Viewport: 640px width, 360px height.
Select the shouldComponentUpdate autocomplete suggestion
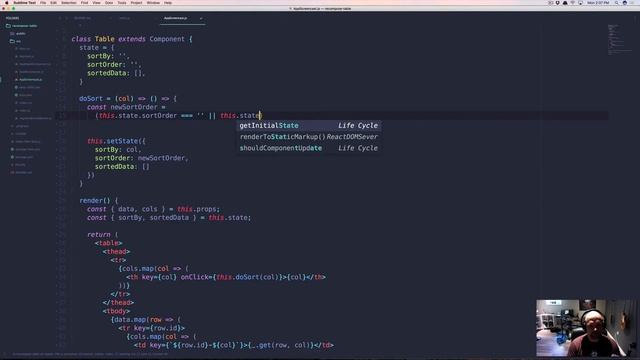pyautogui.click(x=309, y=148)
